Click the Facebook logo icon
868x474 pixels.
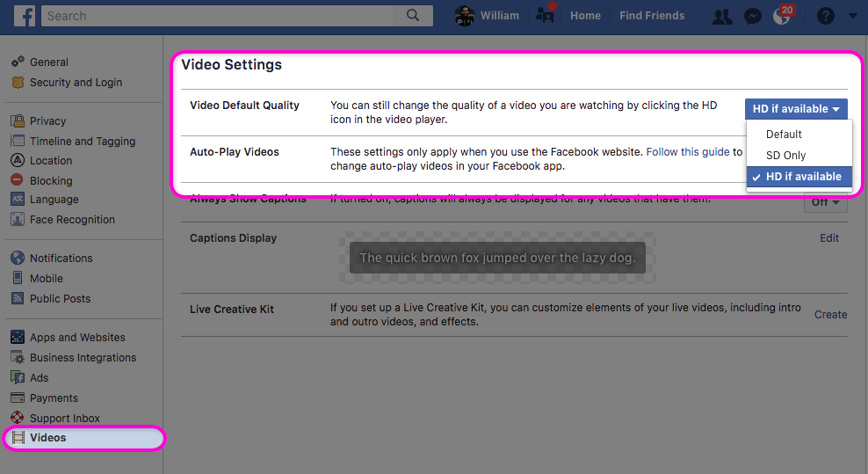point(25,16)
